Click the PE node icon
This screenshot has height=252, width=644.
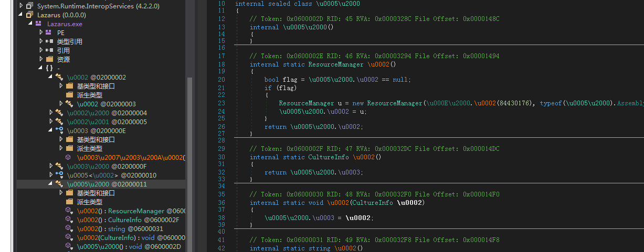[x=49, y=32]
